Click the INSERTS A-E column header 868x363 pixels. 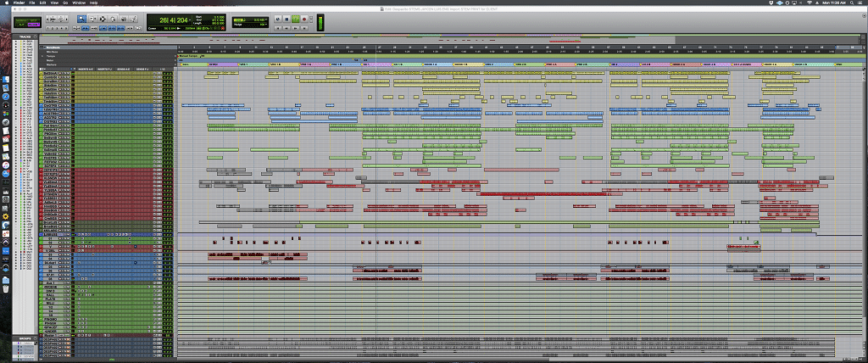(85, 69)
